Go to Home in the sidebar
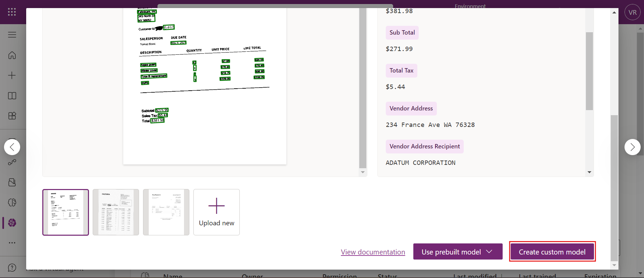Screen dimensions: 644x278 pyautogui.click(x=12, y=55)
